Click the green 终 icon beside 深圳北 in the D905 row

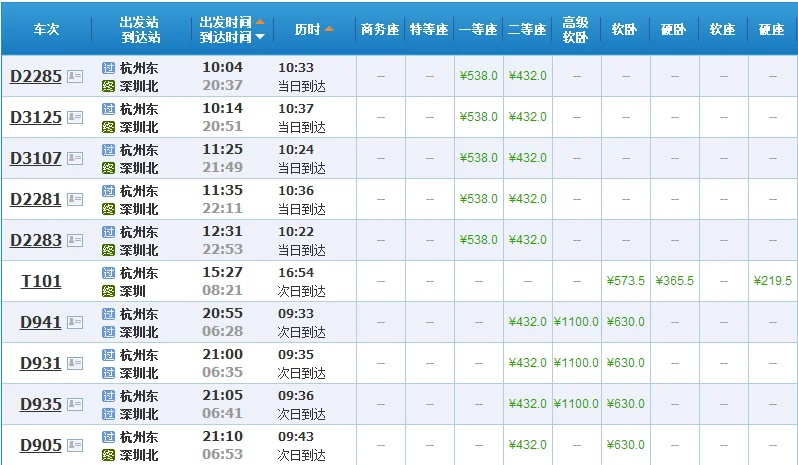point(108,455)
